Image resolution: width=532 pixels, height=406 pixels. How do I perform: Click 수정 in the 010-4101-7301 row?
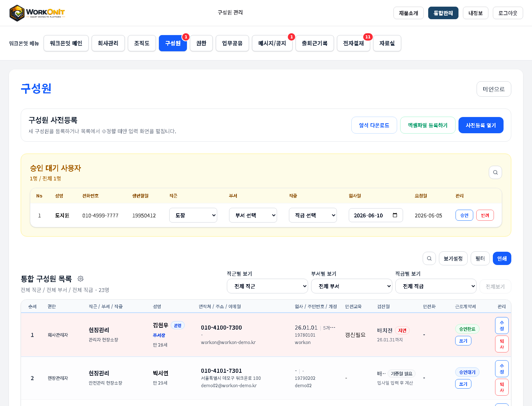(502, 369)
